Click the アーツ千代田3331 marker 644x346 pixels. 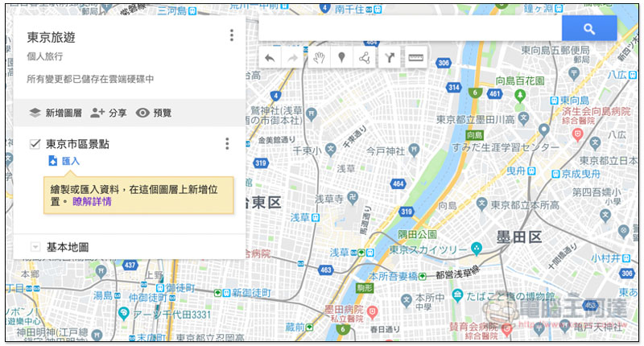[123, 314]
